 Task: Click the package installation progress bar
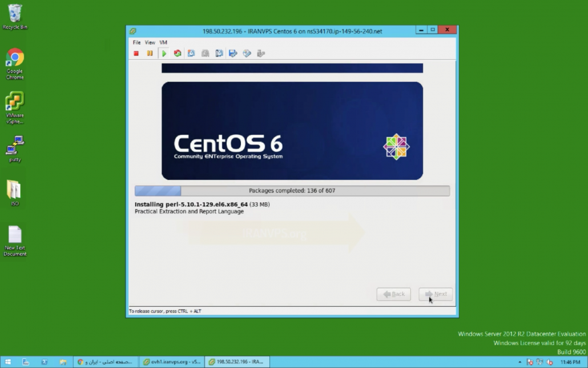292,191
